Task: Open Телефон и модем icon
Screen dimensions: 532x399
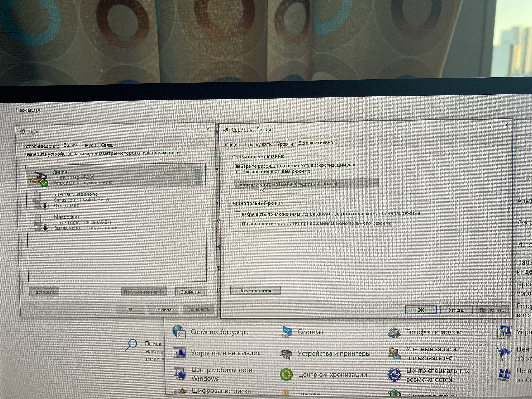Action: coord(394,332)
